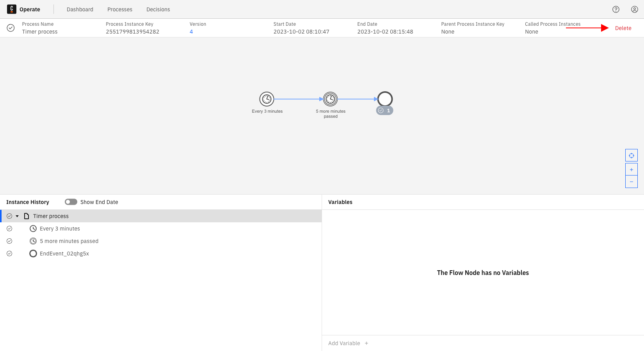Click completed check icon of Timer process row
The height and width of the screenshot is (351, 644).
[x=9, y=216]
